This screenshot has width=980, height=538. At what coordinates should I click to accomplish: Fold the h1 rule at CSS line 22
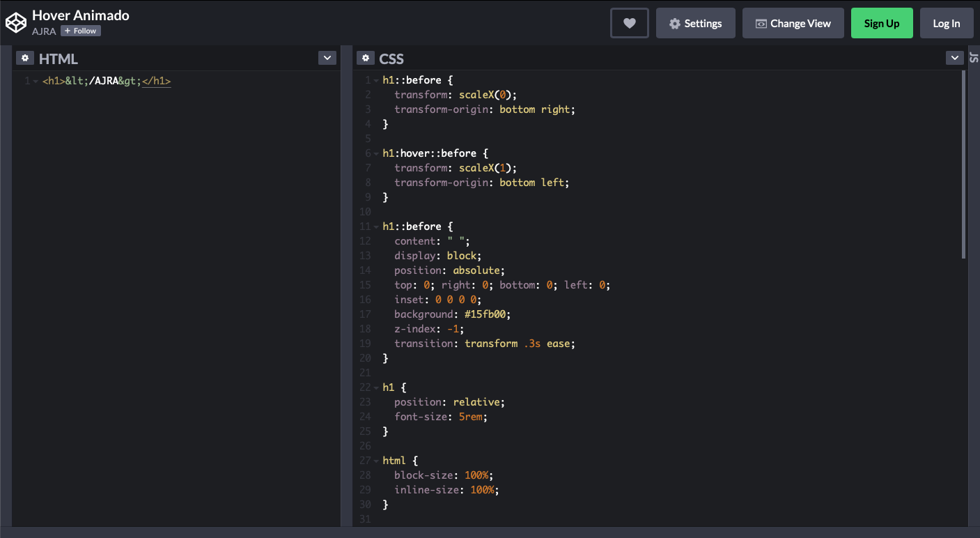click(376, 387)
